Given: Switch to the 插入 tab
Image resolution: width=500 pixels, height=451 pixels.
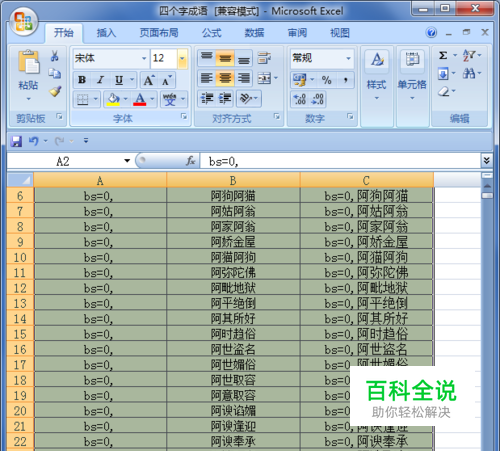Looking at the screenshot, I should pos(106,33).
